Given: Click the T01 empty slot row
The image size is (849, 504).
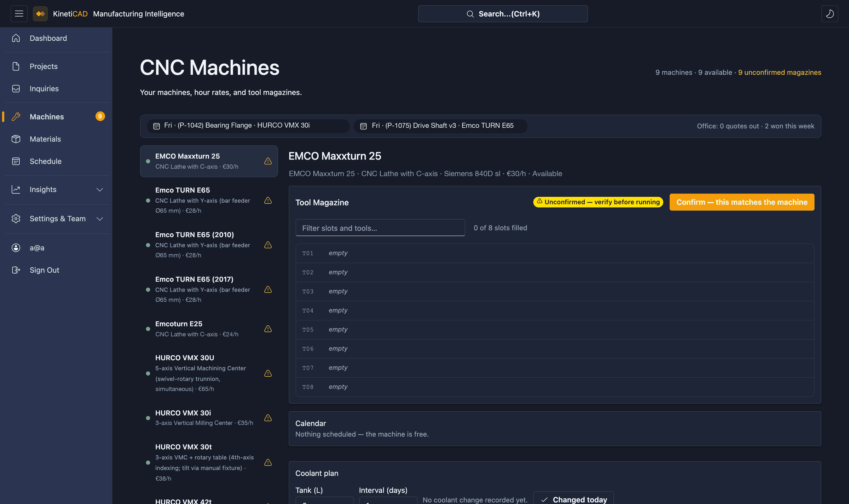Looking at the screenshot, I should coord(555,253).
